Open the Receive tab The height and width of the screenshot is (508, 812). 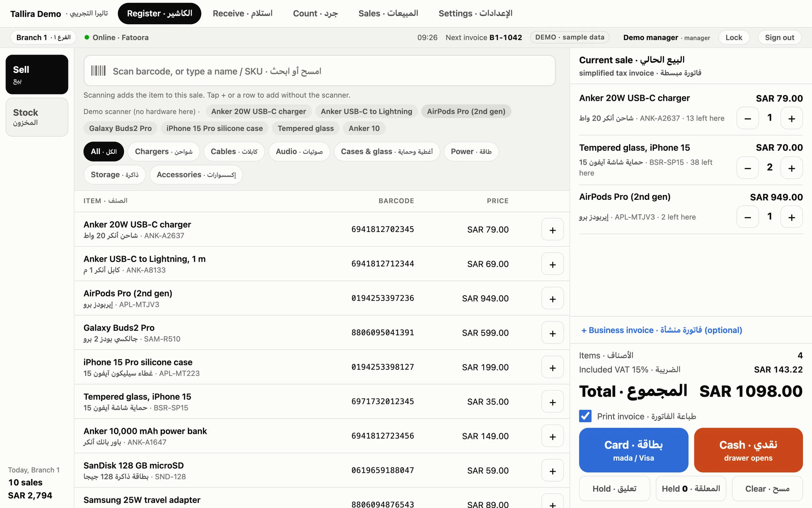[242, 14]
